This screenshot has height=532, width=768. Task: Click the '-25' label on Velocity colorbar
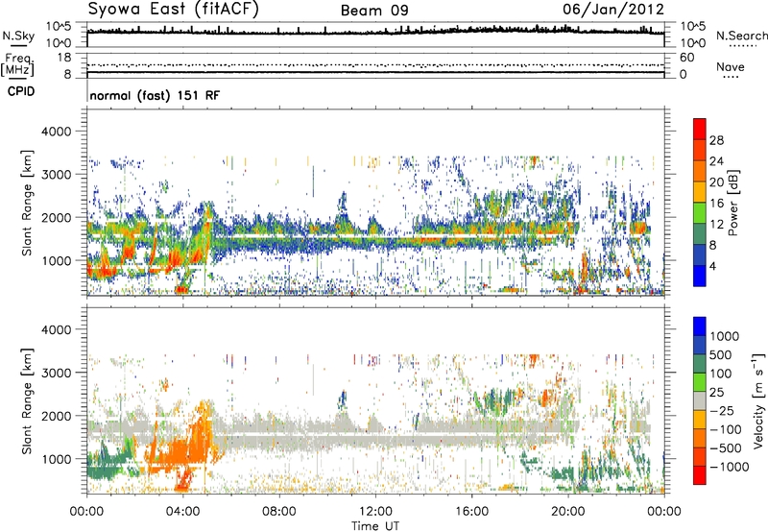(x=723, y=411)
